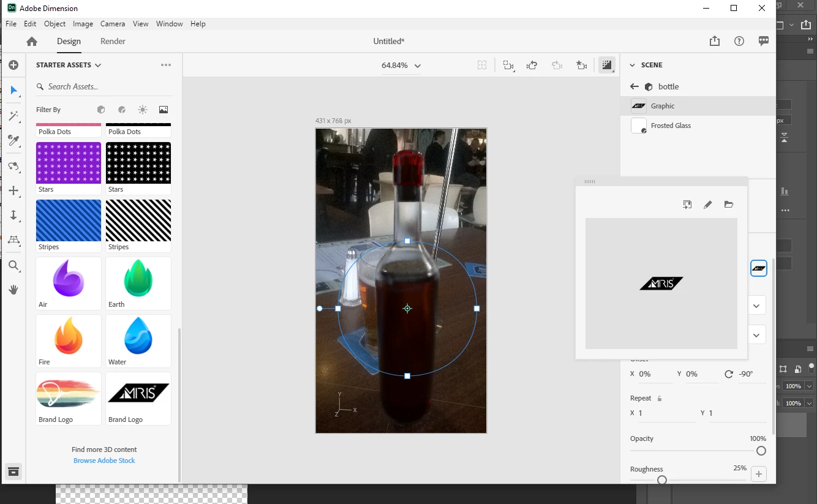817x504 pixels.
Task: Filter assets by images
Action: 164,110
